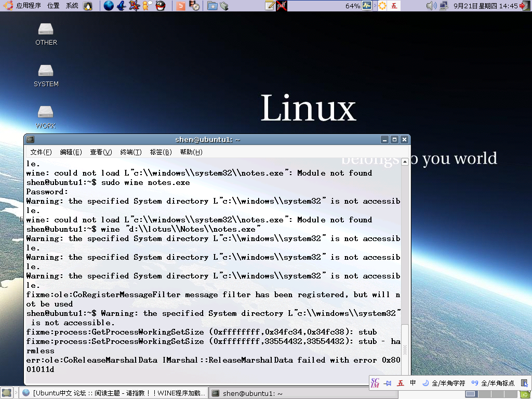Open the trash icon in bottom panel

[525, 394]
